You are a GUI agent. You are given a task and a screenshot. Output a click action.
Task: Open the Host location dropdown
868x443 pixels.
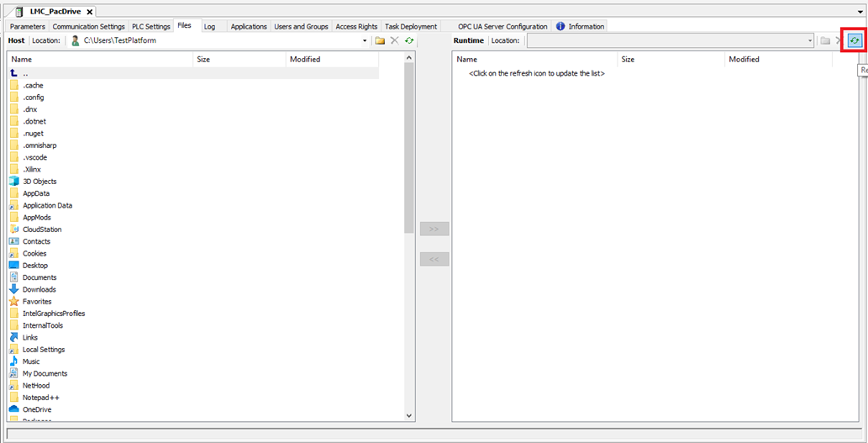coord(365,40)
